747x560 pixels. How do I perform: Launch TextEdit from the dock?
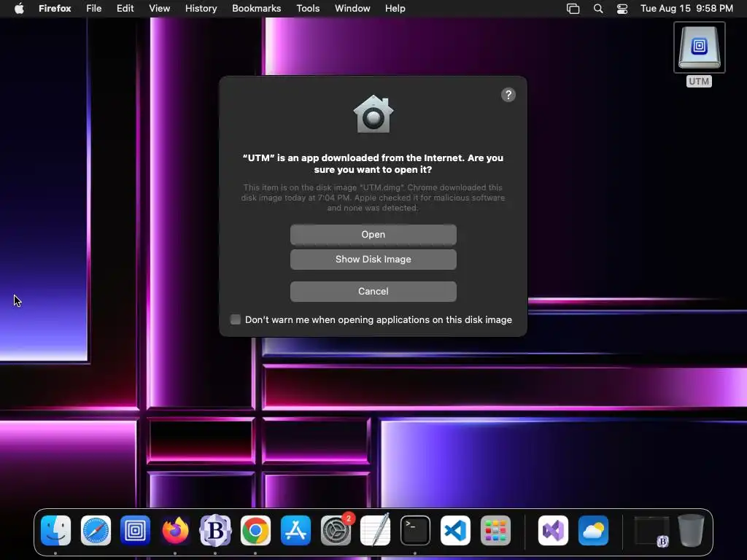[x=376, y=531]
